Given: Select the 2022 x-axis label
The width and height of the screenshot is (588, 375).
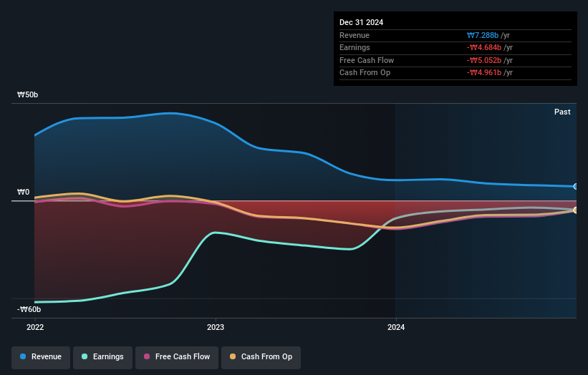Looking at the screenshot, I should coord(35,327).
